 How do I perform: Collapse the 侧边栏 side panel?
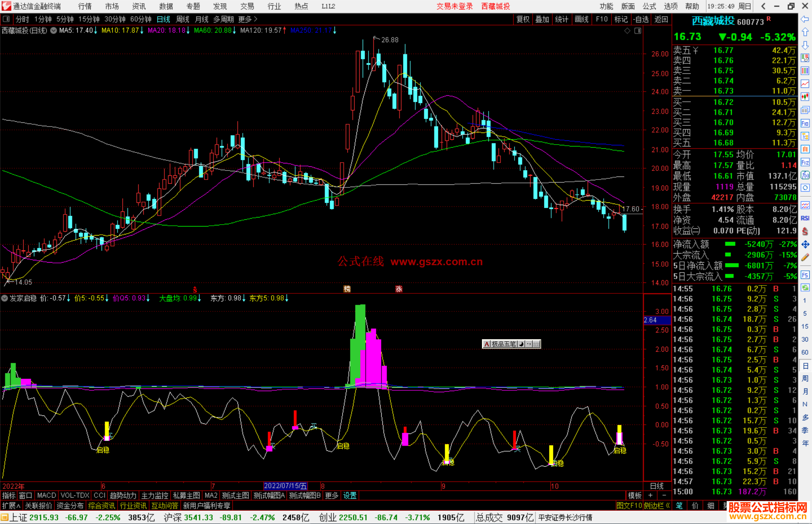657,506
